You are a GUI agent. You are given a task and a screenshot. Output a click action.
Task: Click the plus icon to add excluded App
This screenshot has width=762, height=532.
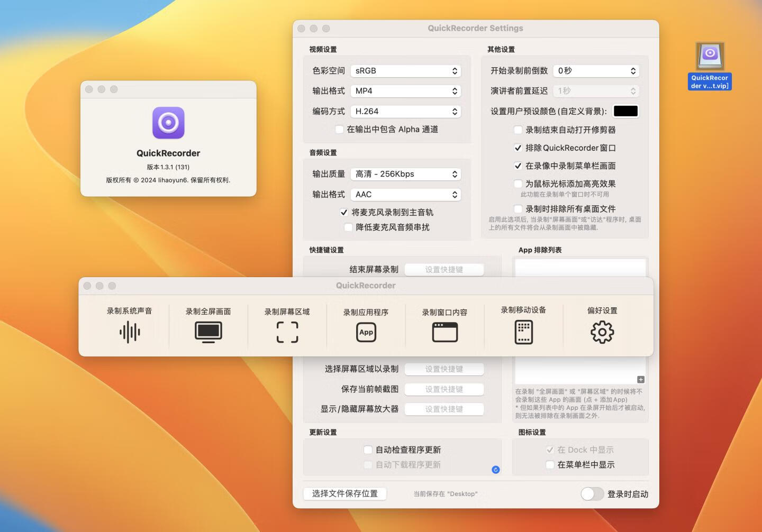tap(641, 380)
